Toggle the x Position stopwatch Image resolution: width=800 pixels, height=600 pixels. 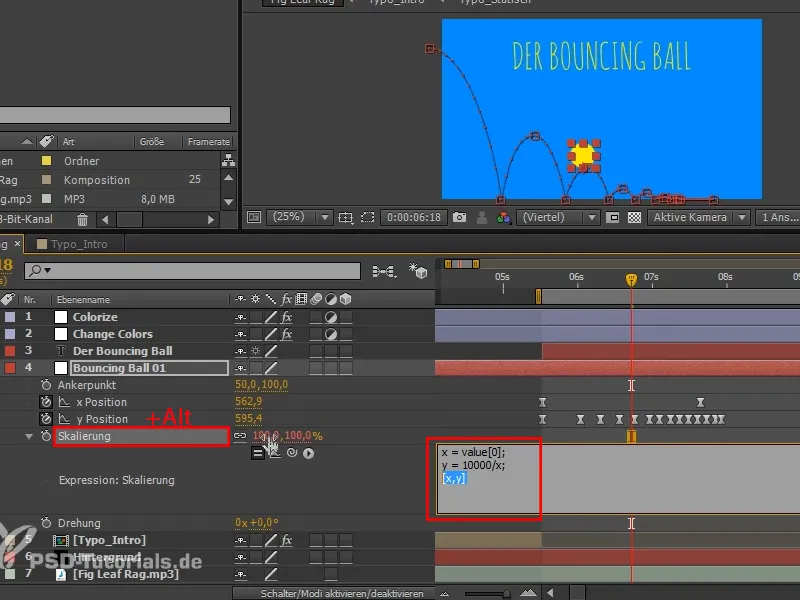tap(46, 402)
